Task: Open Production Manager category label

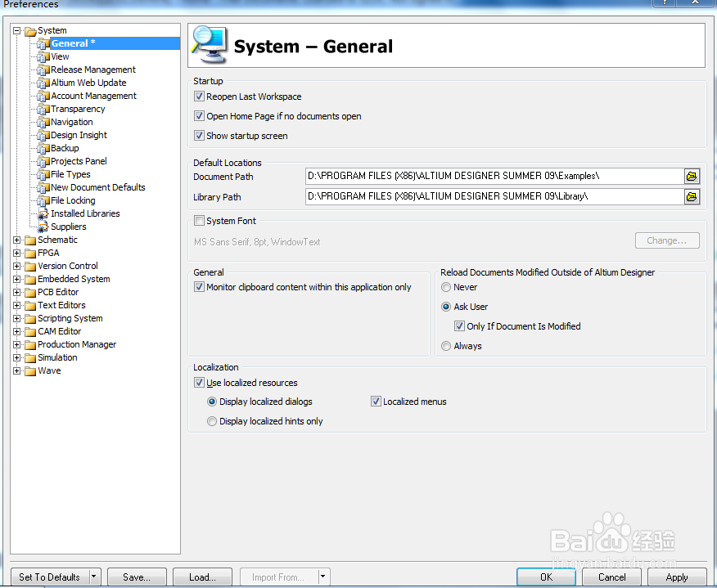Action: (77, 345)
